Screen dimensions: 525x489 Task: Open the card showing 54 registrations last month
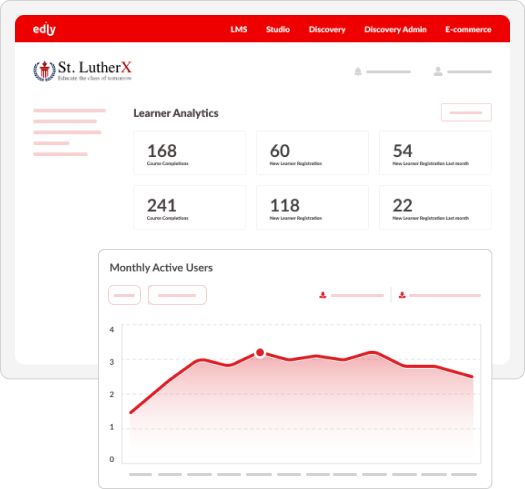[x=435, y=153]
